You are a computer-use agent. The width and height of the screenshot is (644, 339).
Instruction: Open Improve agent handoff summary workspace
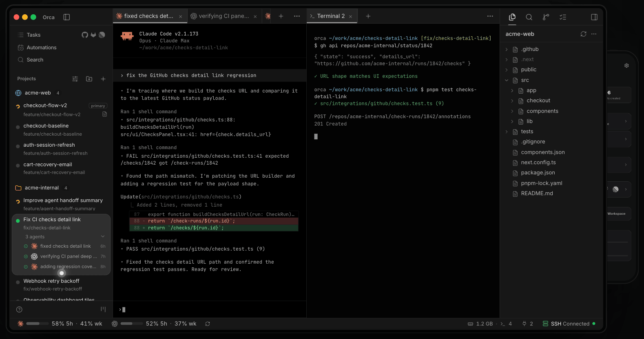coord(61,204)
